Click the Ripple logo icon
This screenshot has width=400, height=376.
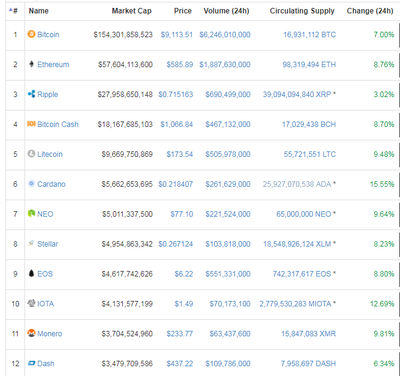pyautogui.click(x=31, y=94)
